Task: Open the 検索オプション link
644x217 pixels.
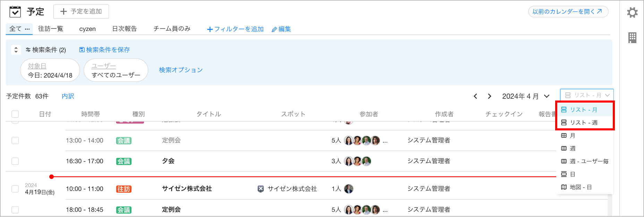Action: (x=181, y=70)
